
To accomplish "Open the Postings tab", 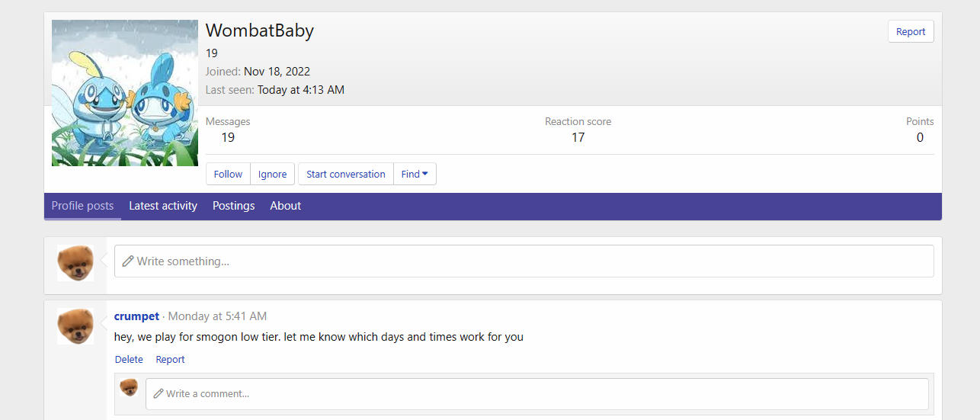I will point(233,206).
